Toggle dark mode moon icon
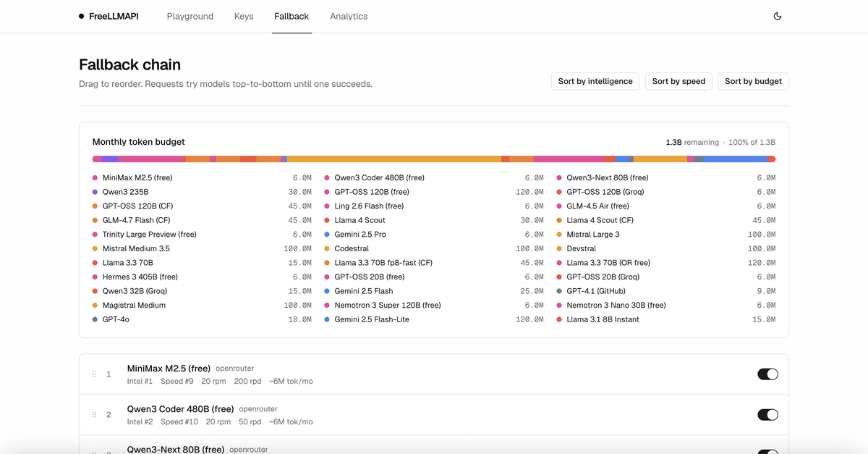Viewport: 868px width, 454px height. (x=778, y=16)
